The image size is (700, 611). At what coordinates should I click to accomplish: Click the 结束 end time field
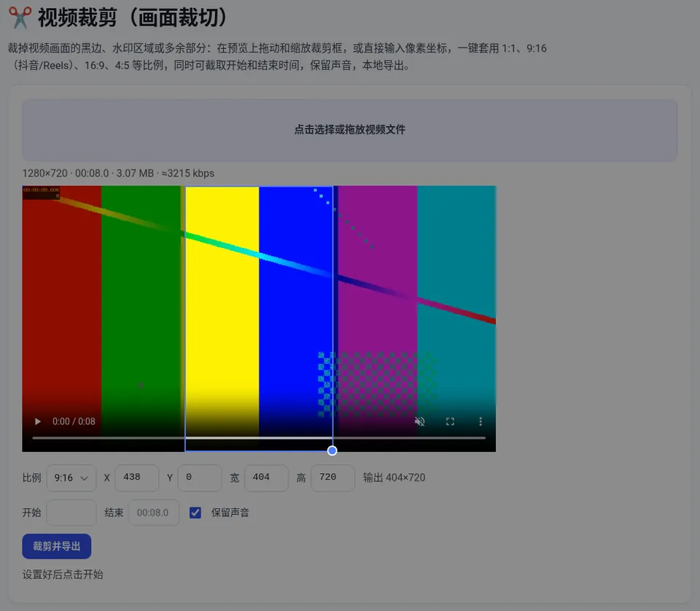[154, 513]
